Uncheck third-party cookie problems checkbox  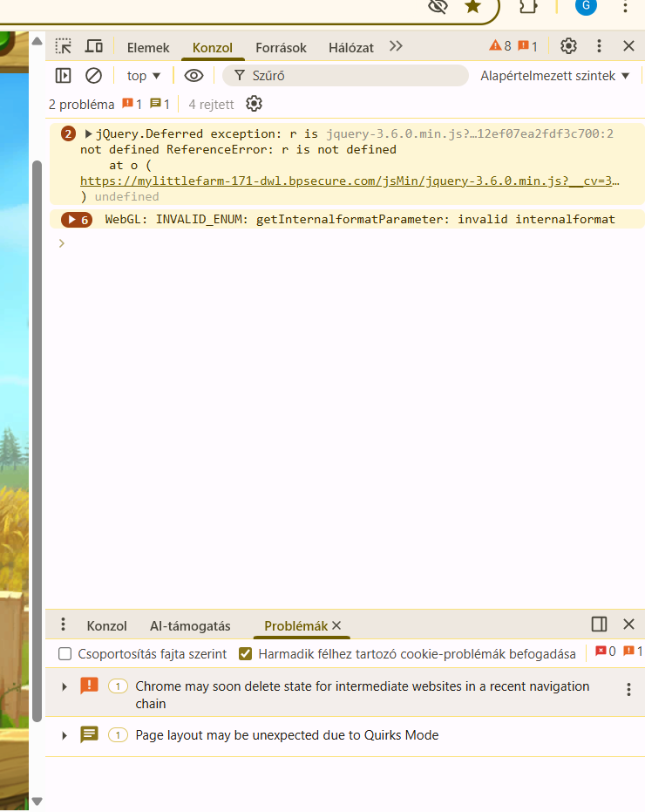coord(246,654)
